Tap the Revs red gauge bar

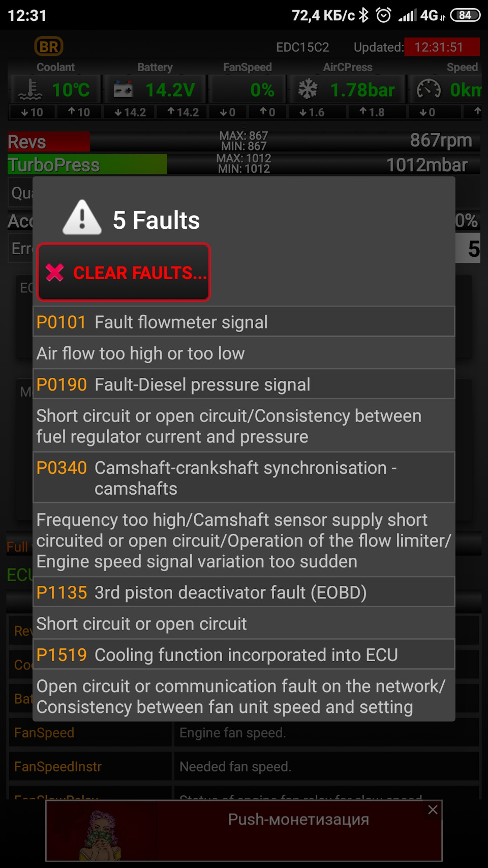[49, 142]
